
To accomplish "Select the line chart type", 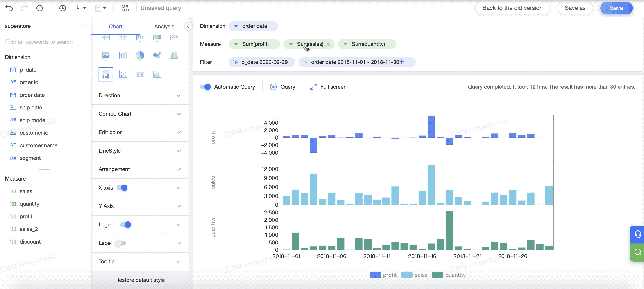I will click(174, 37).
